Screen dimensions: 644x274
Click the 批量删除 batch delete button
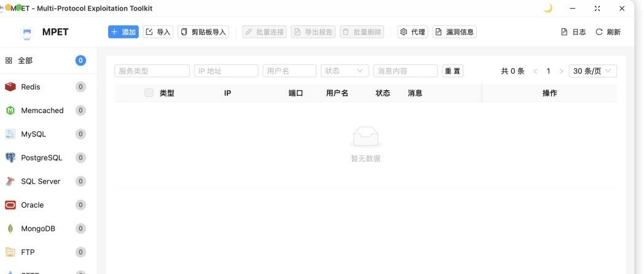(x=362, y=32)
